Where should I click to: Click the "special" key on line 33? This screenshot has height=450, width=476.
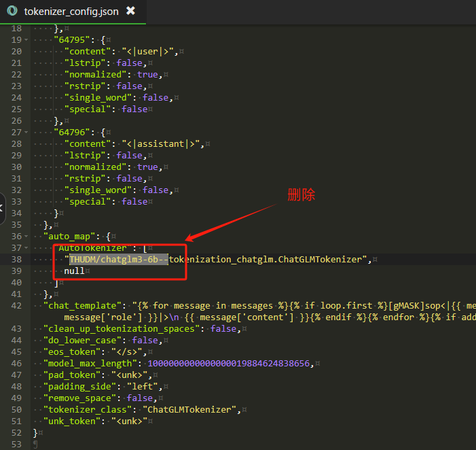pyautogui.click(x=88, y=201)
